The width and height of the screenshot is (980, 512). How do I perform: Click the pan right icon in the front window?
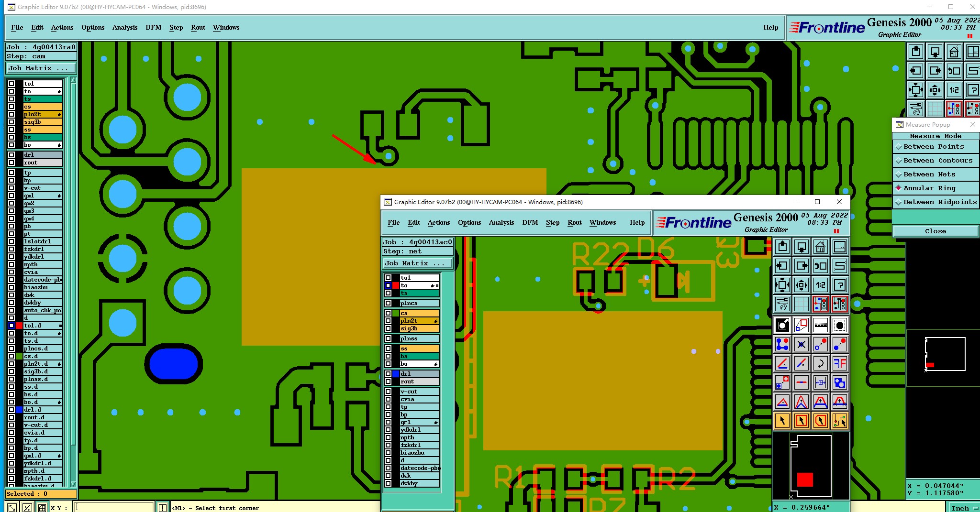802,266
